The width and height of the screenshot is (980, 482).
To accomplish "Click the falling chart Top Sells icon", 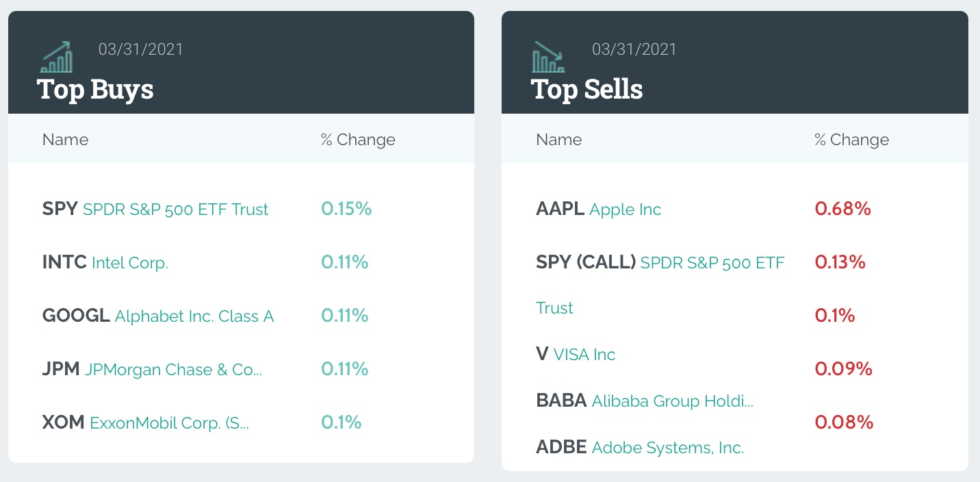I will pos(548,58).
